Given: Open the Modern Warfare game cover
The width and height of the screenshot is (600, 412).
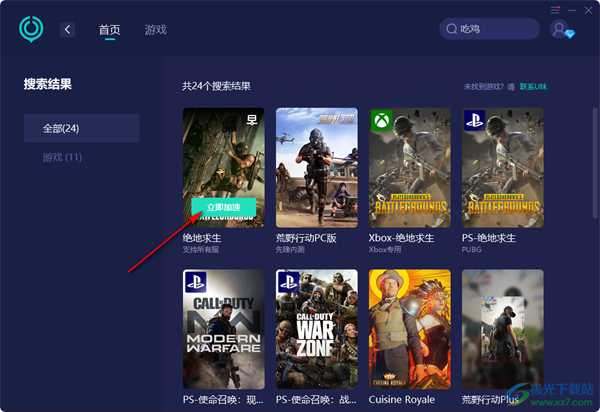Looking at the screenshot, I should tap(224, 329).
